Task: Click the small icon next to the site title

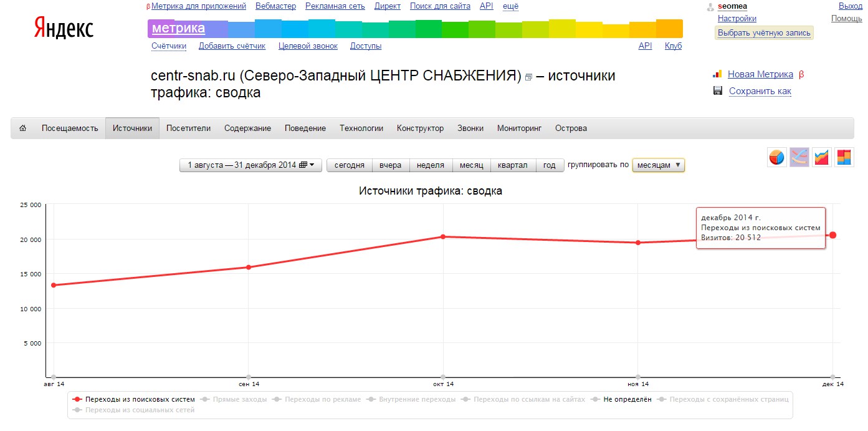Action: (x=529, y=77)
